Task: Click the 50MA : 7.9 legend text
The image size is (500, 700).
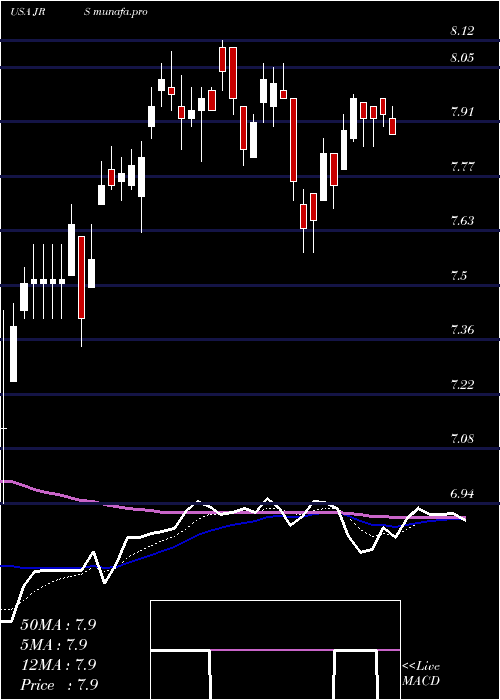Action: (58, 625)
